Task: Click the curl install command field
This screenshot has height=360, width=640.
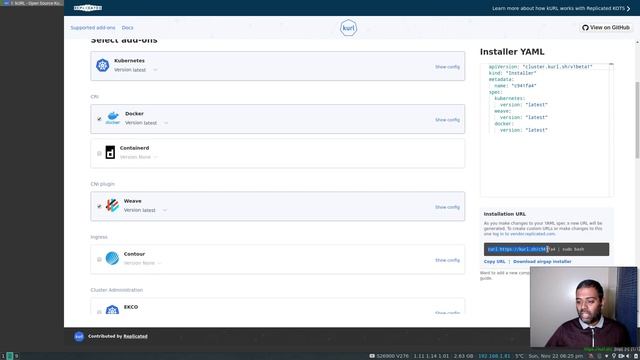Action: pos(546,249)
